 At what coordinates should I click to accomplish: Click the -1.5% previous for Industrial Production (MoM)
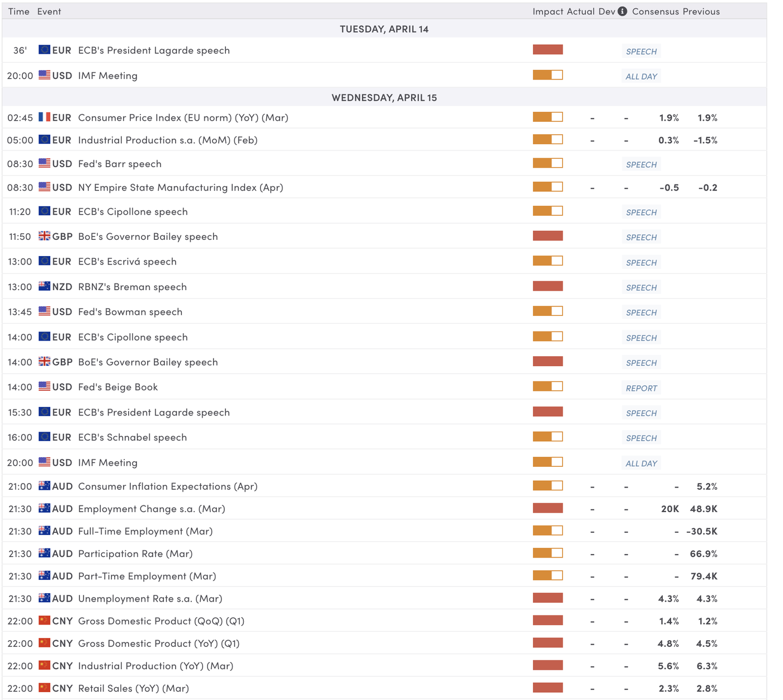705,140
